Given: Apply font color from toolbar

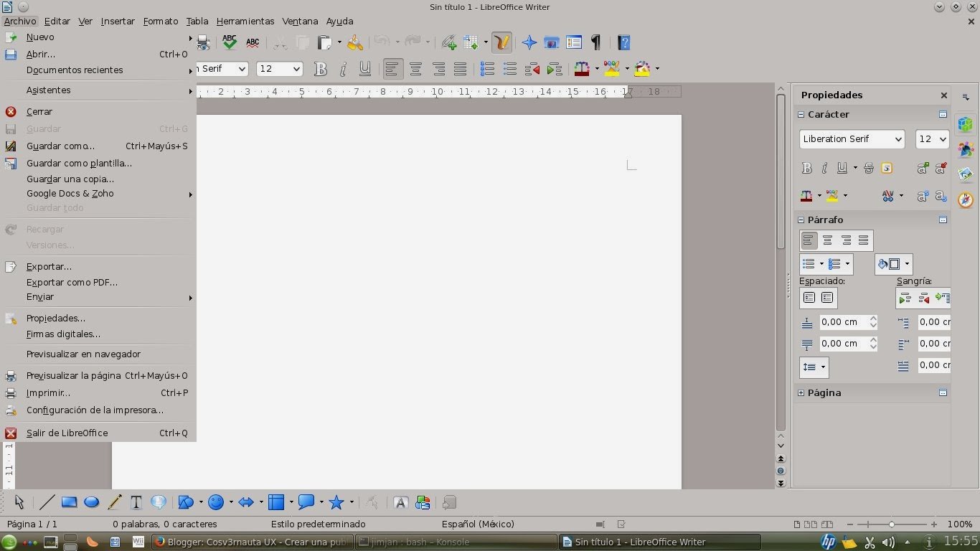Looking at the screenshot, I should (x=582, y=69).
